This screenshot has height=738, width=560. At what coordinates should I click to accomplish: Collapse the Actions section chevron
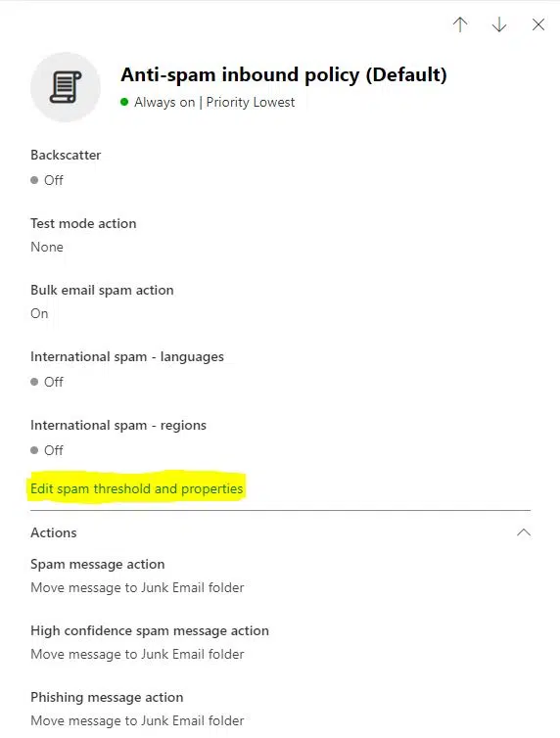coord(524,532)
